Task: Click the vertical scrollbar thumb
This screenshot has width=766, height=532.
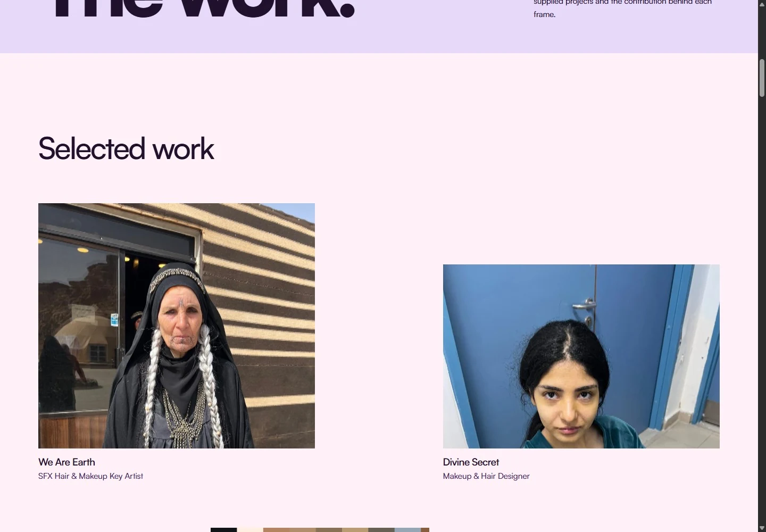Action: [762, 78]
